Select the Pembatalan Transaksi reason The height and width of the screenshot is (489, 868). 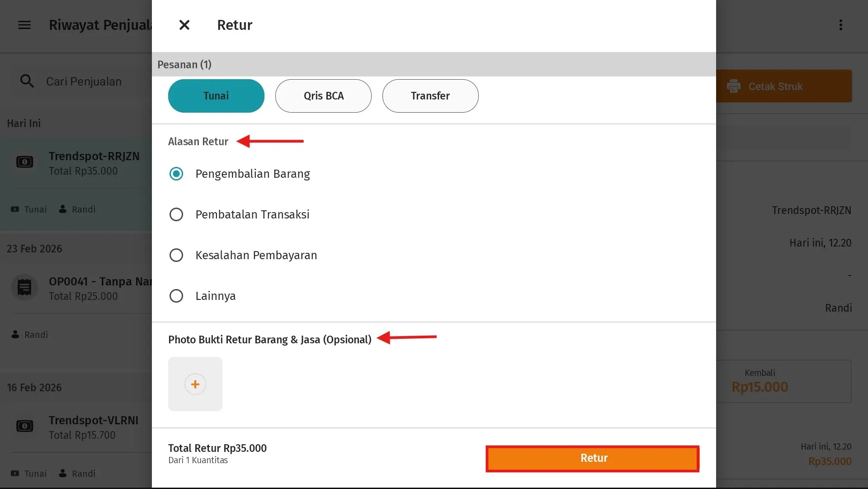176,214
